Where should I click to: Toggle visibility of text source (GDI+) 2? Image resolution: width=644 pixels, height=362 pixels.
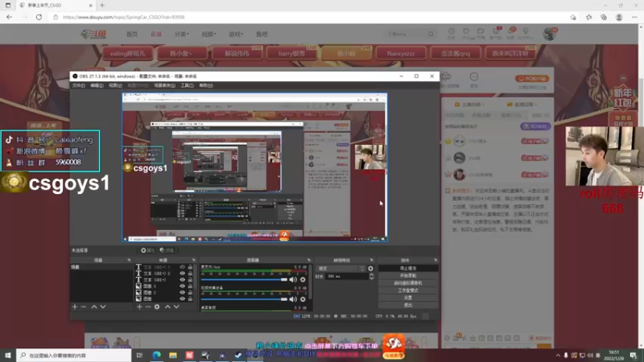tap(183, 274)
